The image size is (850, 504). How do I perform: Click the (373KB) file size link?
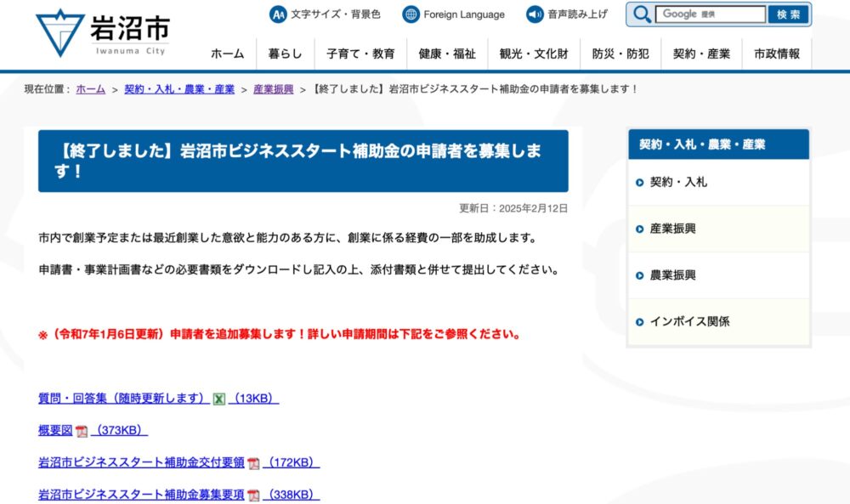click(119, 430)
